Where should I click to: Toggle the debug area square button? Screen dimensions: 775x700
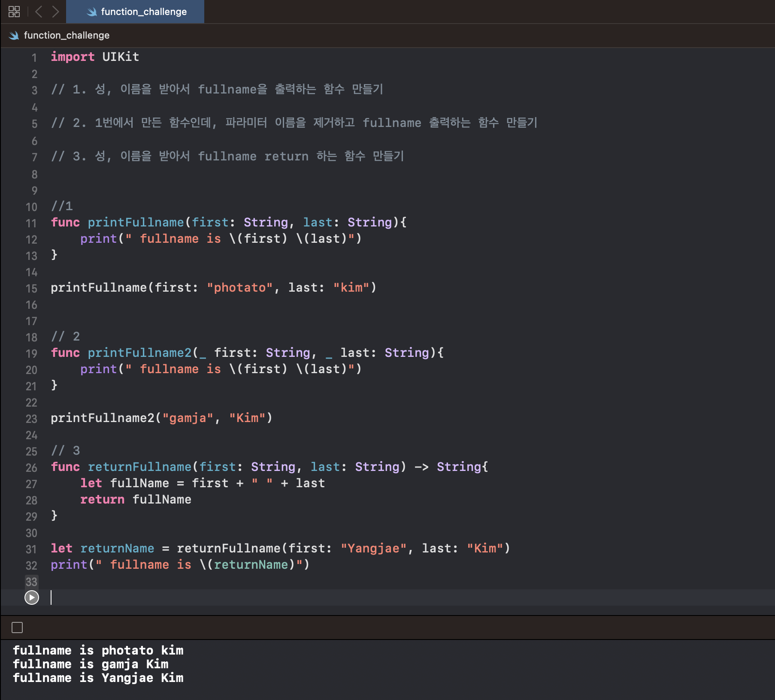click(17, 628)
